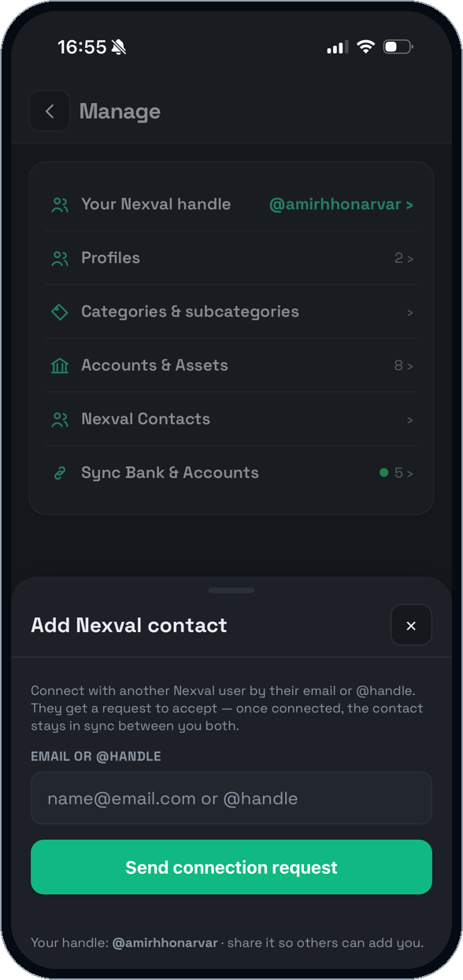
Task: Expand the Categories & subcategories chevron
Action: click(409, 312)
